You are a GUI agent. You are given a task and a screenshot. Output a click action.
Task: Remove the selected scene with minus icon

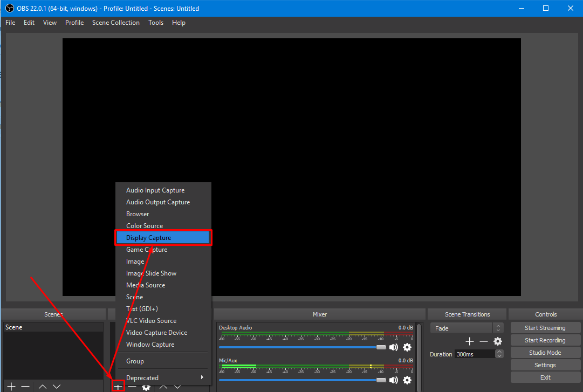25,387
